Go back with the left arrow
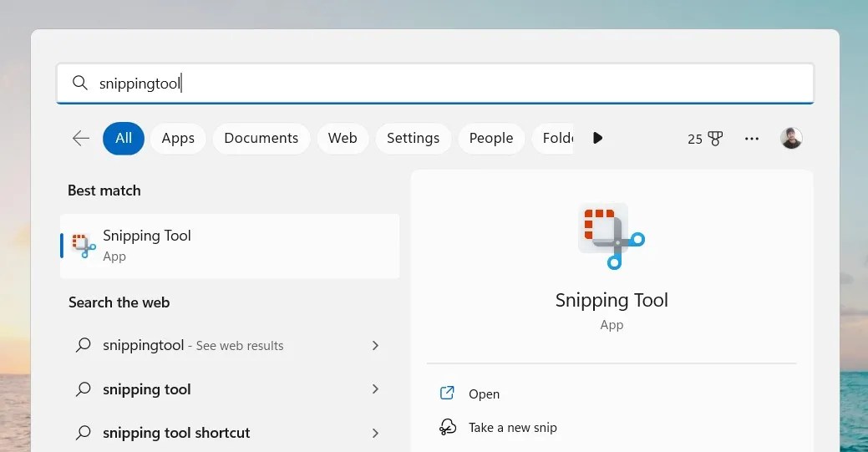Viewport: 868px width, 452px height. point(81,138)
